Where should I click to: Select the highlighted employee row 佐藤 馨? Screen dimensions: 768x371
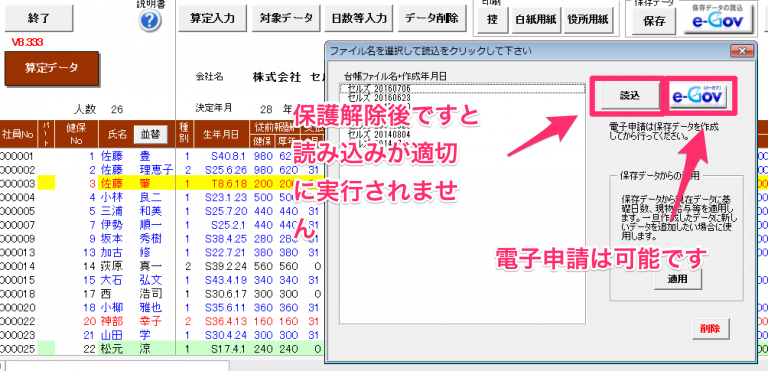click(x=162, y=184)
